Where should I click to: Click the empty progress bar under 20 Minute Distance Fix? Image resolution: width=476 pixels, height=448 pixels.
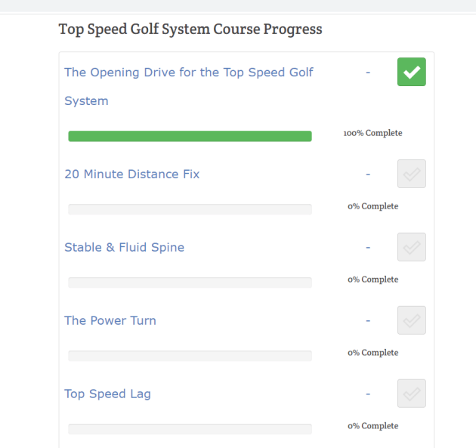190,209
